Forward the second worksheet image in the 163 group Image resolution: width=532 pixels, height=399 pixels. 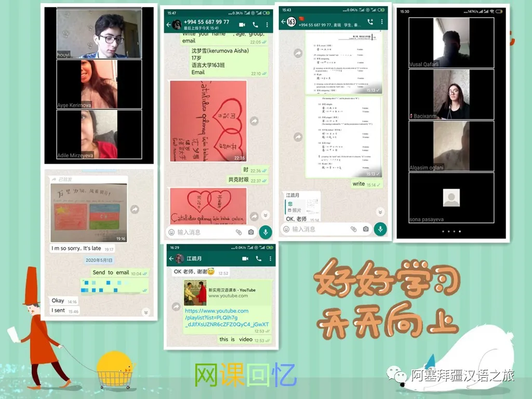point(298,137)
